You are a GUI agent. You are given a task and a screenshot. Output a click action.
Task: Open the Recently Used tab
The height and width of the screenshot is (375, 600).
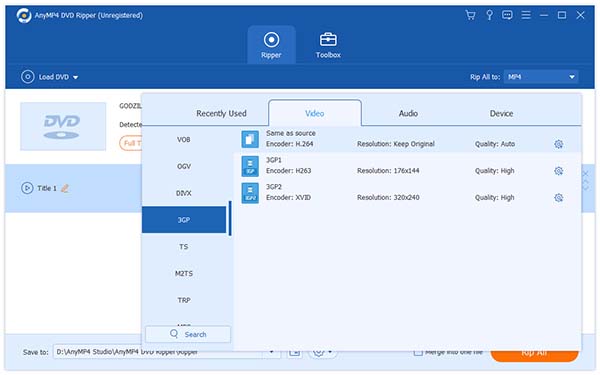tap(221, 114)
